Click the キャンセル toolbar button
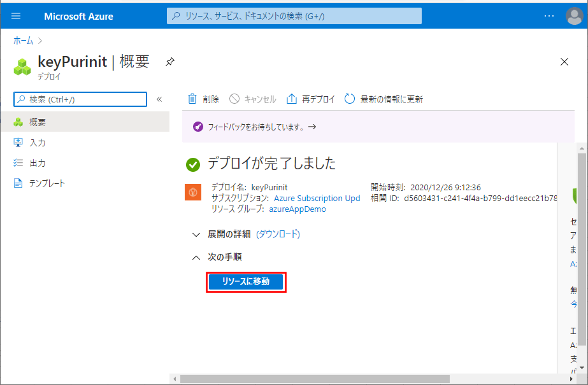Image resolution: width=588 pixels, height=385 pixels. click(x=253, y=99)
